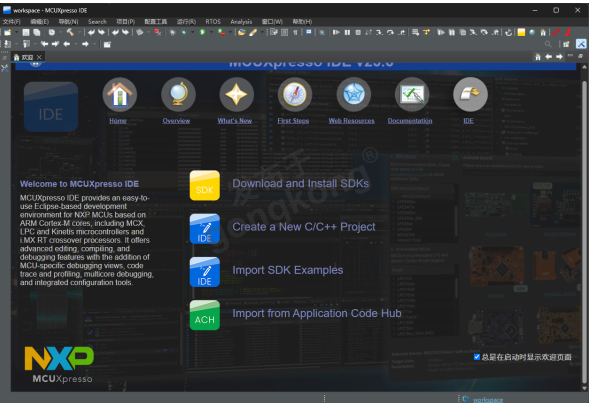The height and width of the screenshot is (403, 589).
Task: Click the yellow SDK icon
Action: point(205,186)
